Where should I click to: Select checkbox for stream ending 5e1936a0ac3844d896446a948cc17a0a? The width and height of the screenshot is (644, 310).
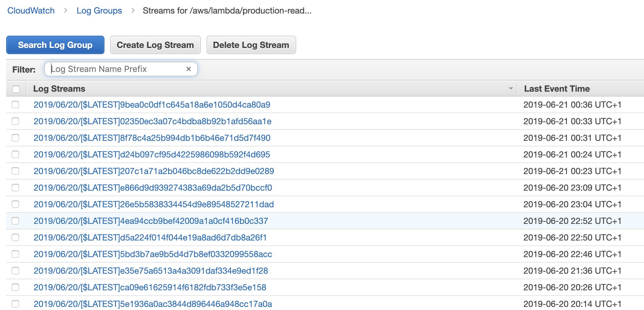point(15,304)
